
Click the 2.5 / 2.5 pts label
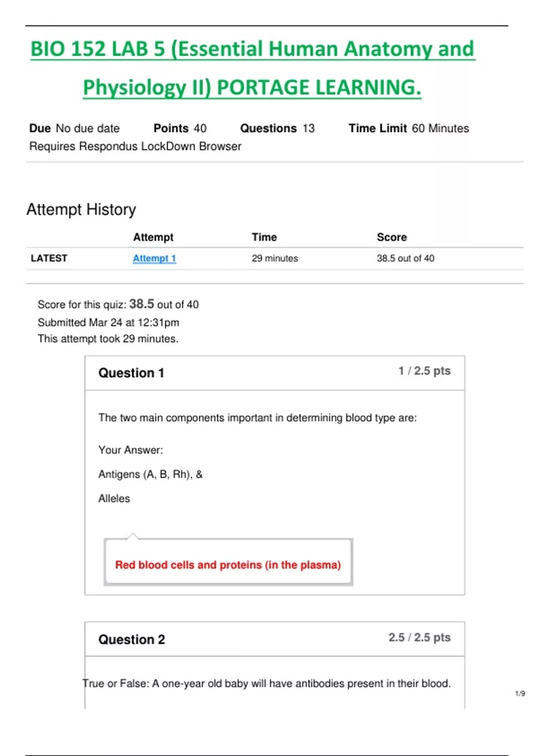(419, 637)
